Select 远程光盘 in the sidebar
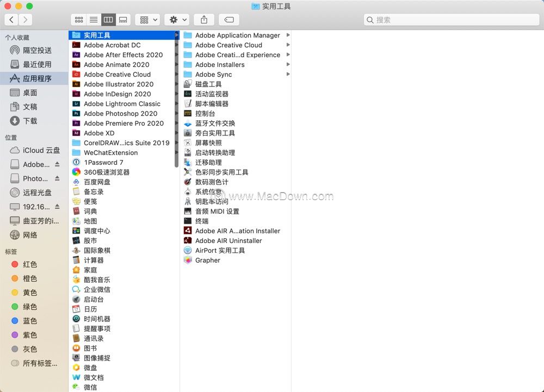 [x=34, y=192]
